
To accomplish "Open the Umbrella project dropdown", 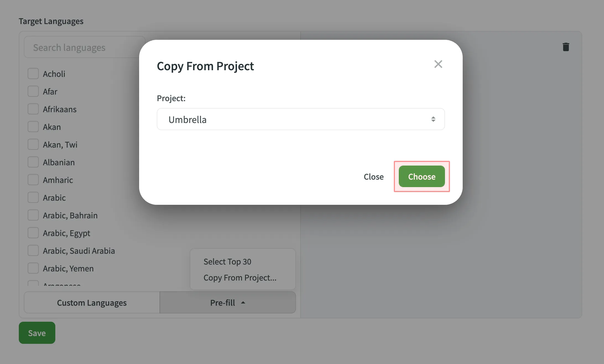I will pos(301,119).
